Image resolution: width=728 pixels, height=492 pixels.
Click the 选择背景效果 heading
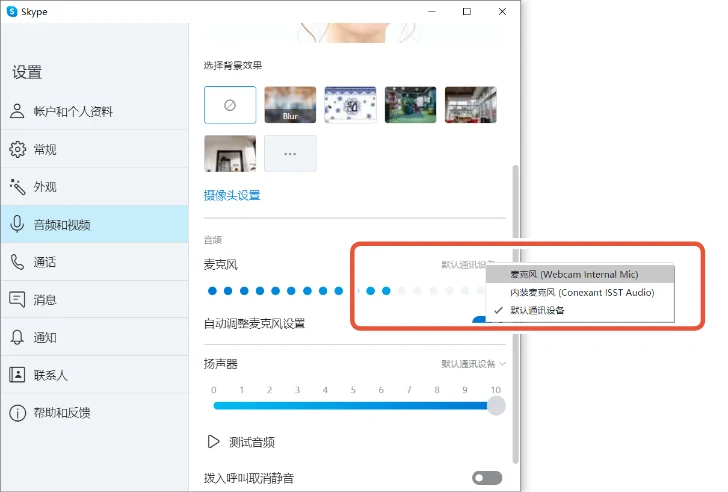(233, 65)
